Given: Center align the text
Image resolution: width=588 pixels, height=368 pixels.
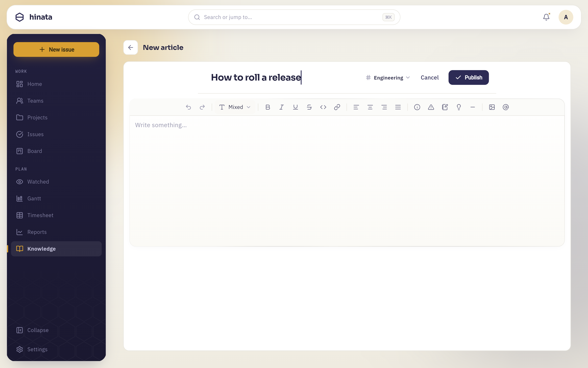Looking at the screenshot, I should [370, 107].
